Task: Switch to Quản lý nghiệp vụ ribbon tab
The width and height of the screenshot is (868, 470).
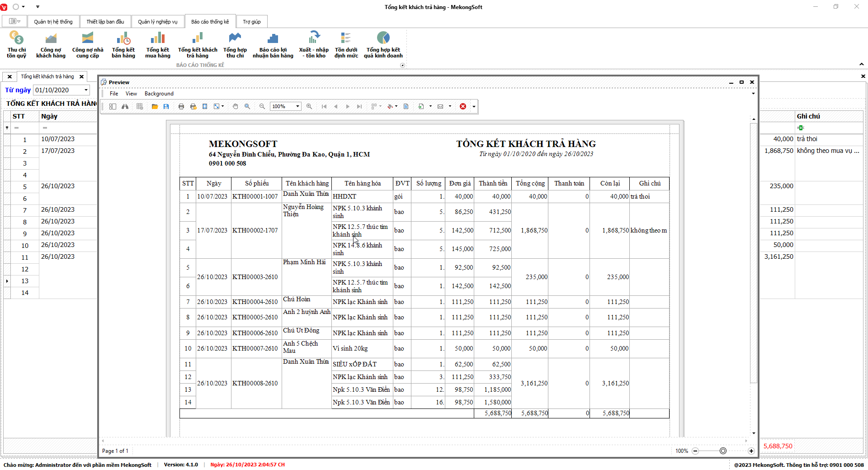Action: (x=157, y=22)
